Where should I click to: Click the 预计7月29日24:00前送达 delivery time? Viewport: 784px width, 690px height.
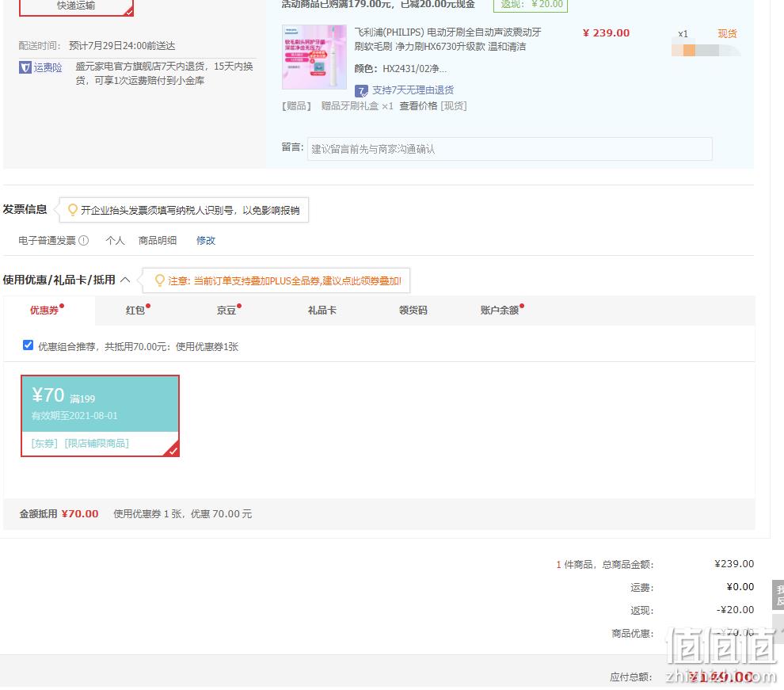click(122, 46)
